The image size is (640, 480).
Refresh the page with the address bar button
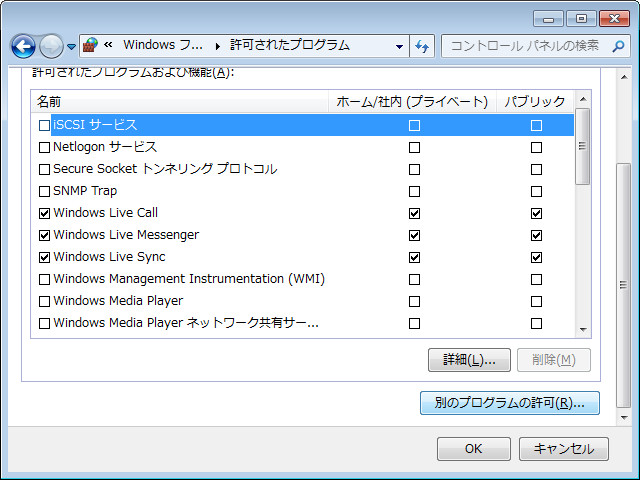click(x=422, y=46)
